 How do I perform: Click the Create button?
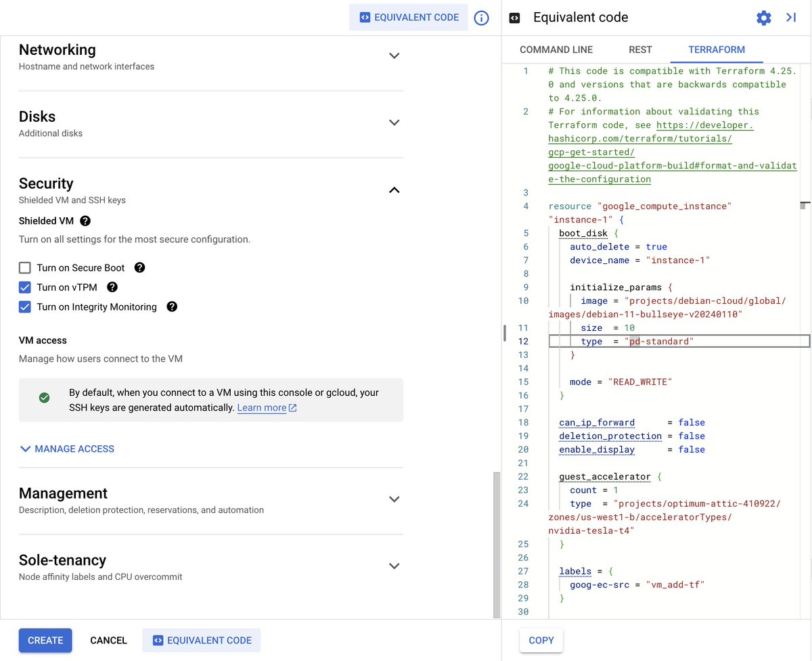coord(45,640)
